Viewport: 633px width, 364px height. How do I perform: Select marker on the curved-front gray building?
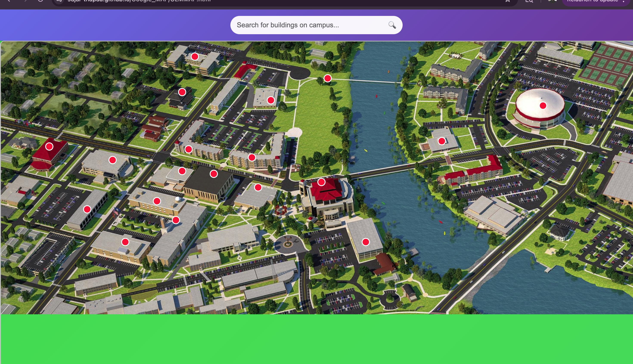point(113,160)
